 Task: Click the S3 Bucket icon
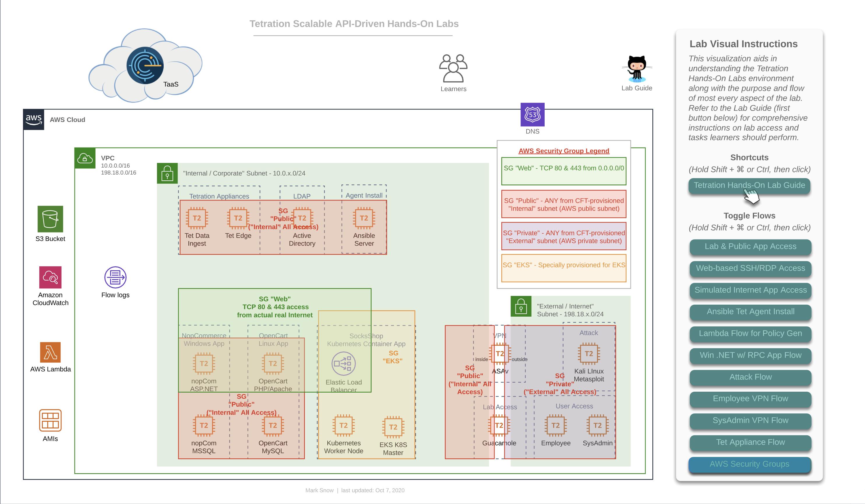50,219
